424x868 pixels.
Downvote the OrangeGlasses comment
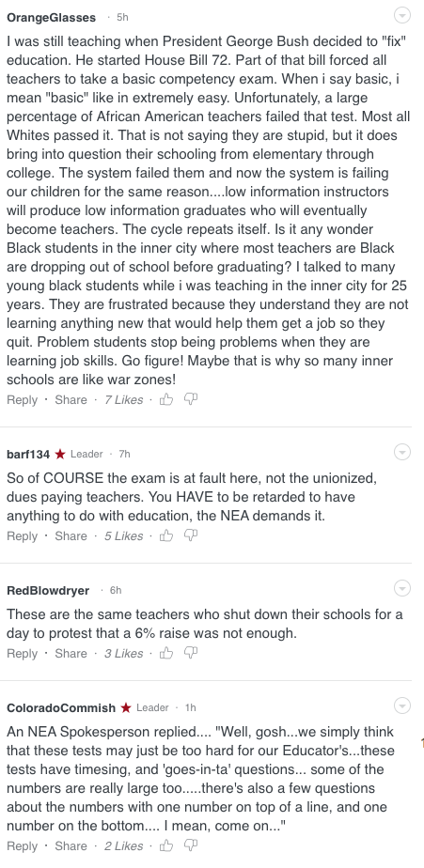(x=191, y=399)
